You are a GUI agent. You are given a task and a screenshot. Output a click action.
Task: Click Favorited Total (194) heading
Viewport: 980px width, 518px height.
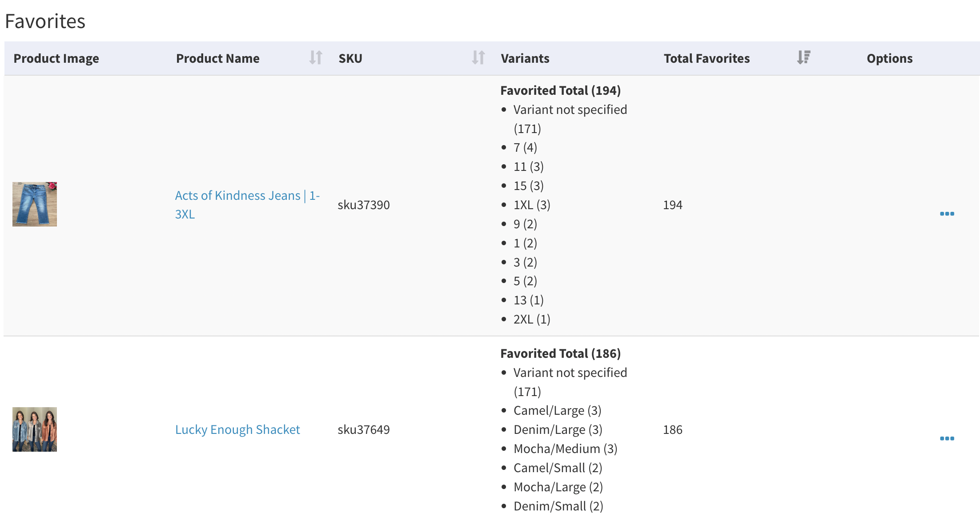tap(560, 91)
